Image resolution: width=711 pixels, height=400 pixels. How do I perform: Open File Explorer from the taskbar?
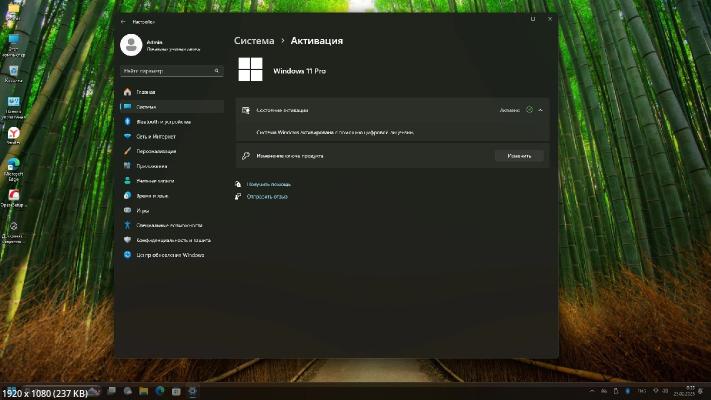click(144, 391)
